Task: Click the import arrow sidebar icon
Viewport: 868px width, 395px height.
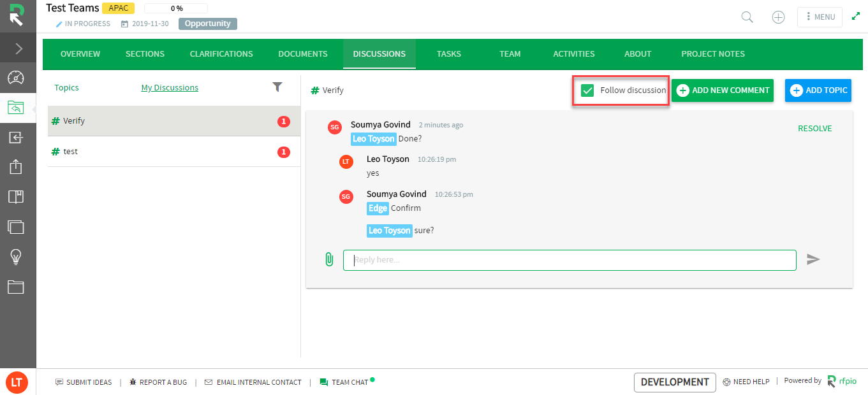Action: coord(16,137)
